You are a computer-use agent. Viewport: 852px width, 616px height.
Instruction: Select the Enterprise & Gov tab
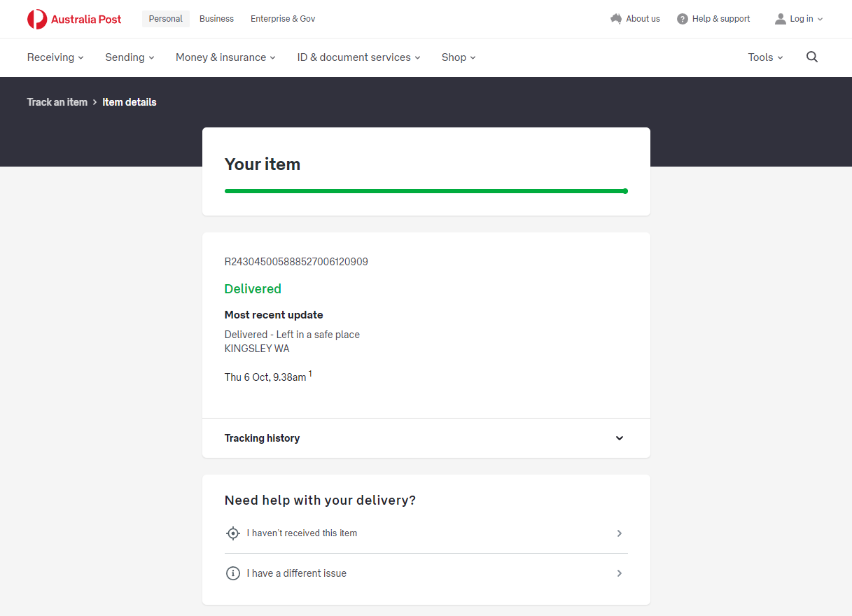(x=283, y=19)
